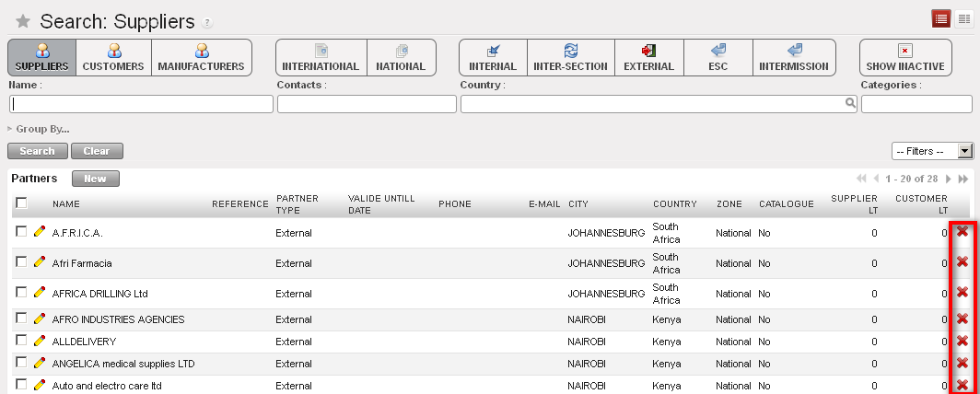Delete the Afri Farmacia row with red X
This screenshot has width=980, height=394.
[x=962, y=263]
